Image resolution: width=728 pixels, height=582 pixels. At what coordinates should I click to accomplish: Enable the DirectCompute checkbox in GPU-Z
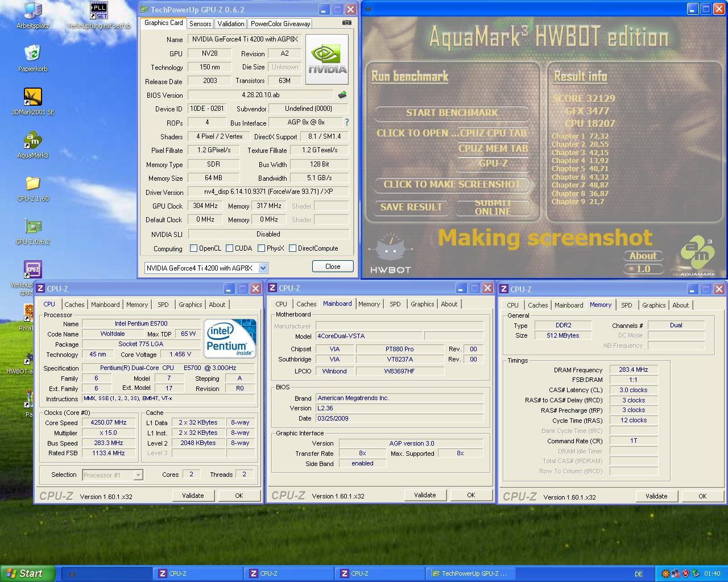(292, 248)
